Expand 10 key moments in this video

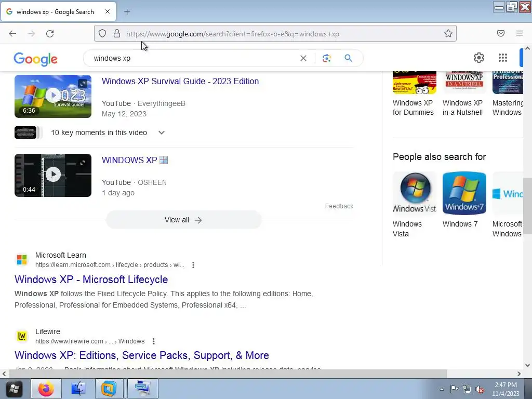(x=162, y=132)
